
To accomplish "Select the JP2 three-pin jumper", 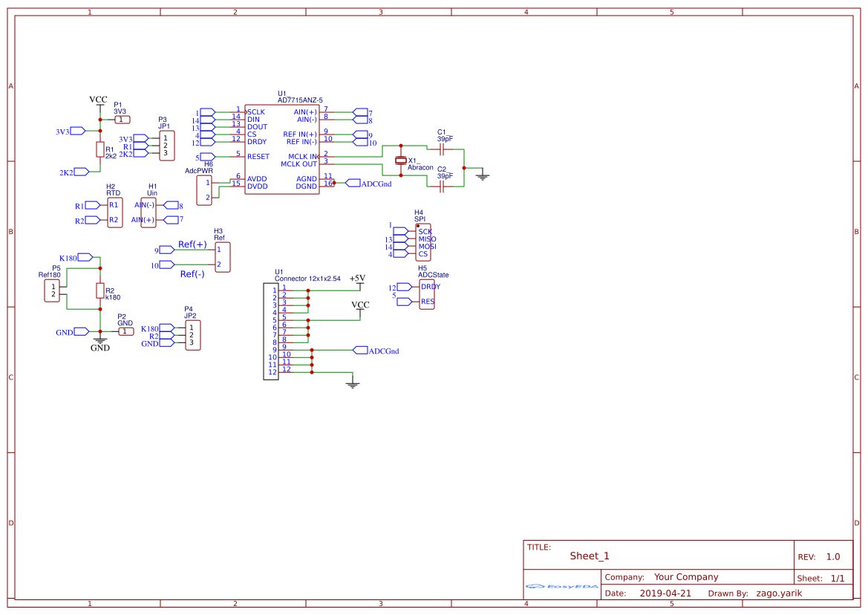I will tap(192, 335).
